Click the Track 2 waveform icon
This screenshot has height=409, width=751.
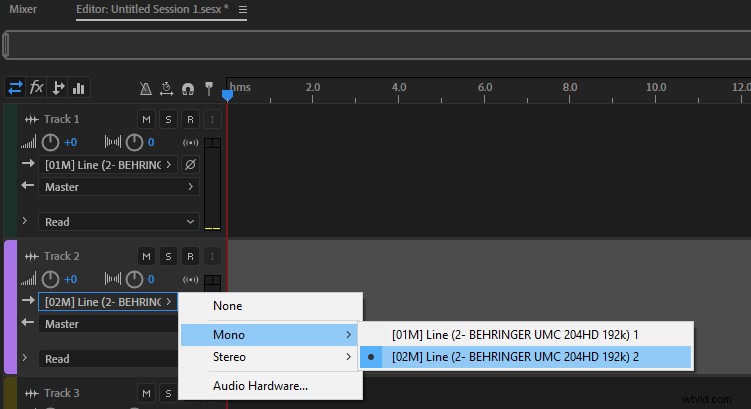(x=32, y=257)
